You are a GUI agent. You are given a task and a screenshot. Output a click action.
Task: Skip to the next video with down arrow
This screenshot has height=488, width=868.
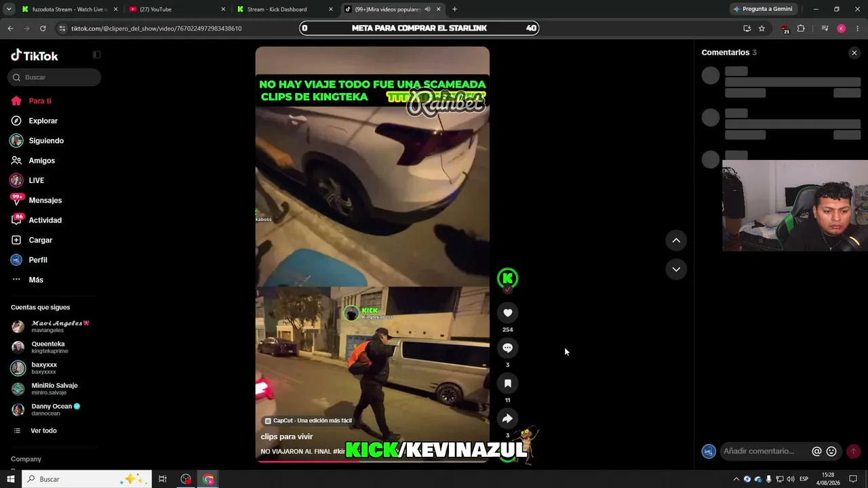pos(676,269)
